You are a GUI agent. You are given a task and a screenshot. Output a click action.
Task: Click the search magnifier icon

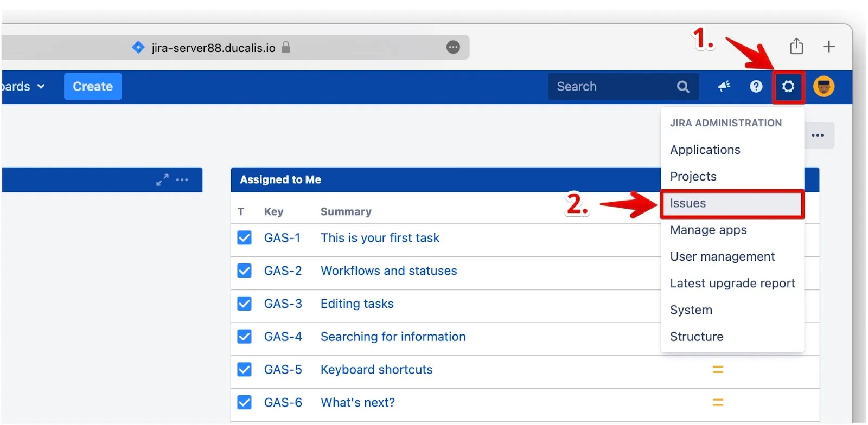click(x=683, y=87)
